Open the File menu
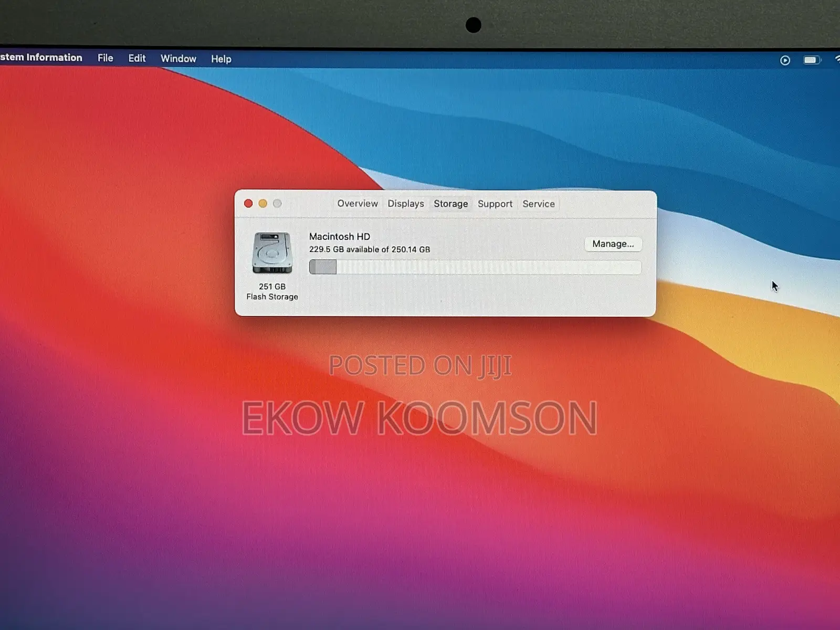Screen dimensions: 840x630 [x=105, y=58]
